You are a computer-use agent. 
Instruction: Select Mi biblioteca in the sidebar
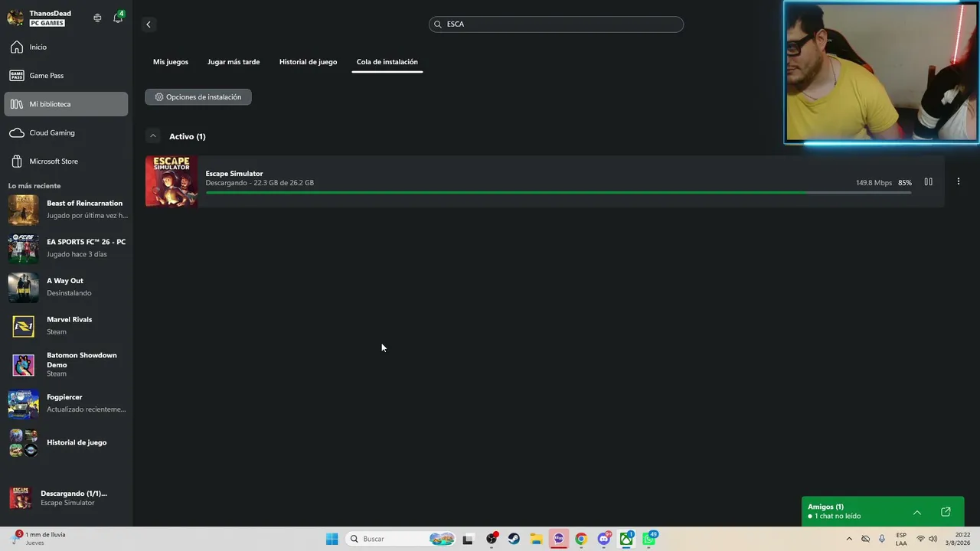click(x=66, y=104)
